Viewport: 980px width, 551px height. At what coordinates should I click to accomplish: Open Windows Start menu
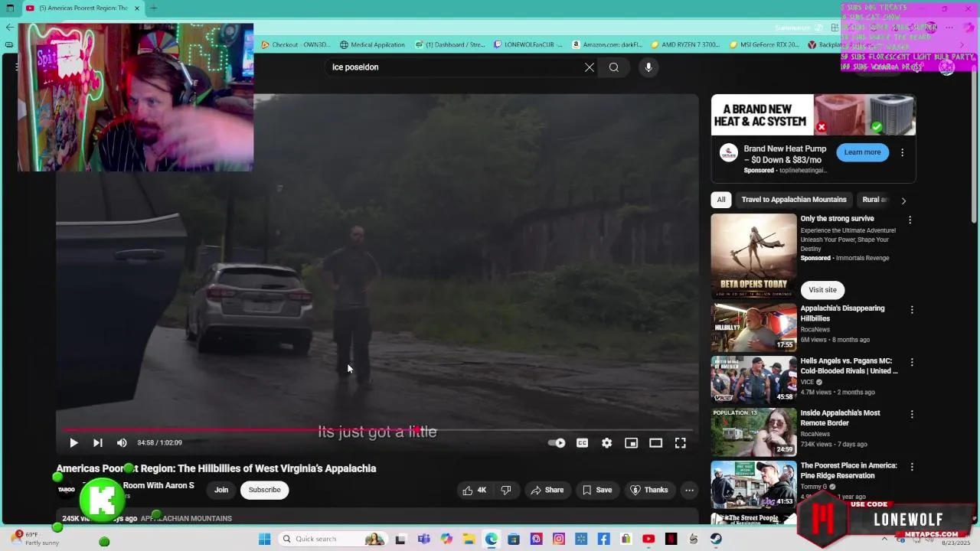(x=264, y=539)
